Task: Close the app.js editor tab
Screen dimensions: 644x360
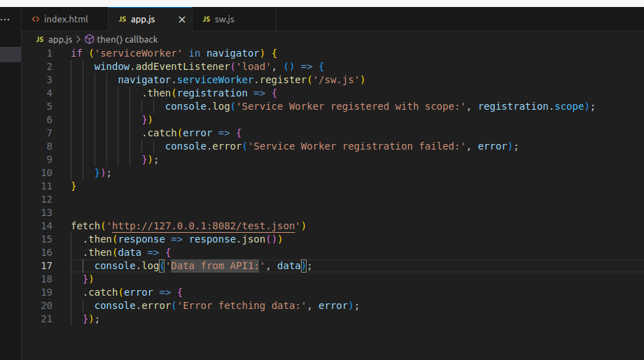Action: [182, 20]
